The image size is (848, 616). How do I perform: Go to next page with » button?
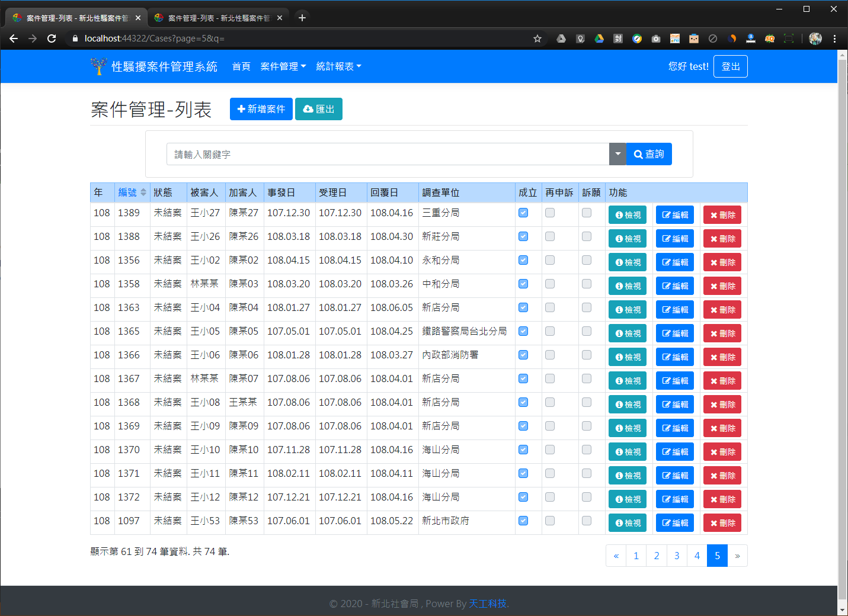(737, 556)
